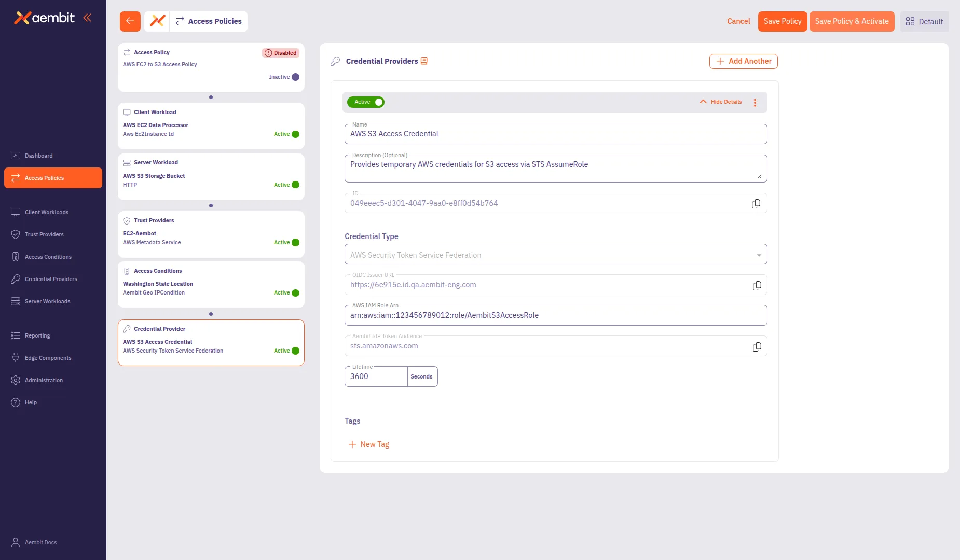
Task: Click Save Policy & Activate
Action: (x=852, y=21)
